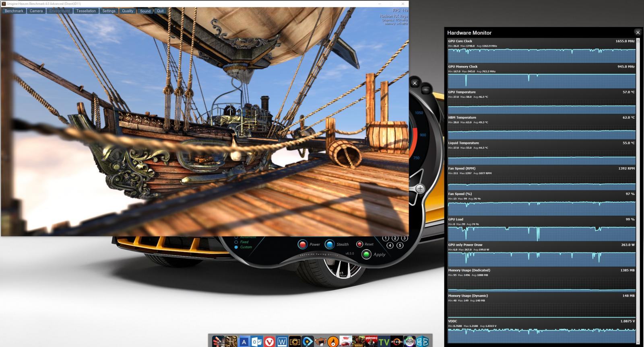Click the Fan Speed (%) graph label
644x347 pixels.
pyautogui.click(x=460, y=194)
